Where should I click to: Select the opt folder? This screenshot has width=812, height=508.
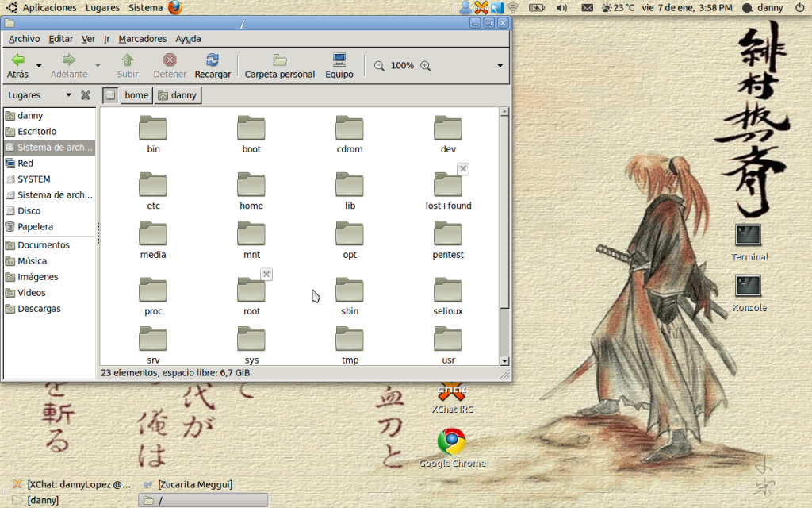350,240
